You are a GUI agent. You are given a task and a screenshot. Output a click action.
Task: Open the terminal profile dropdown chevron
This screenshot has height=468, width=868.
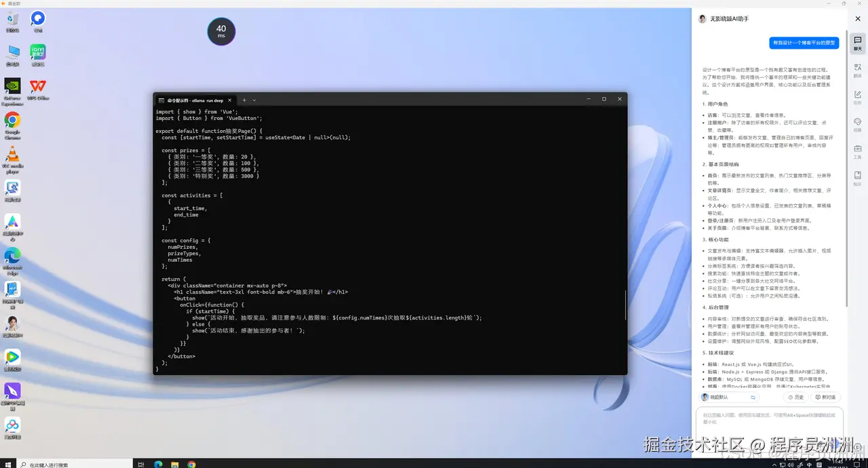pyautogui.click(x=254, y=100)
